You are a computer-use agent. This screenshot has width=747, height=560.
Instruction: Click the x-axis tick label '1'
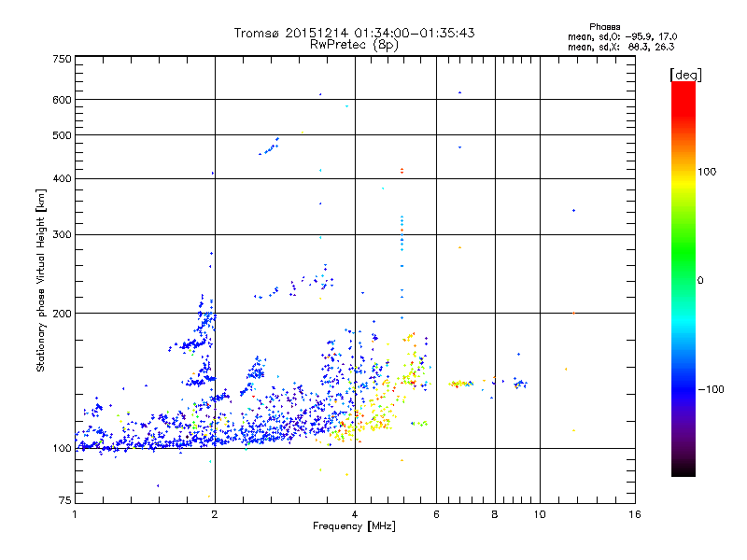tap(75, 514)
